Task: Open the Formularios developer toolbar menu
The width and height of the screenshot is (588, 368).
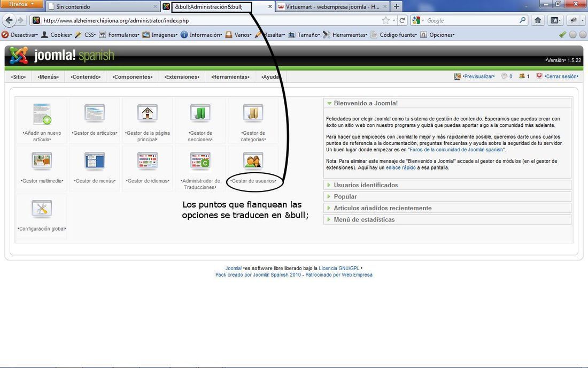Action: click(x=119, y=35)
